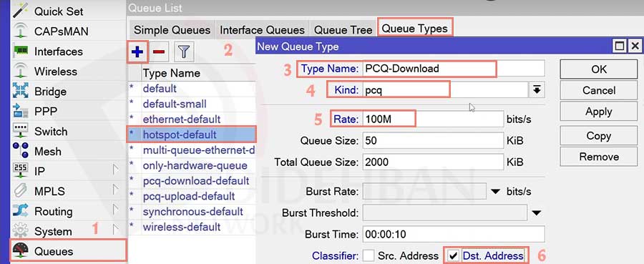Click the Burst Time input field
The height and width of the screenshot is (264, 644).
pos(454,234)
